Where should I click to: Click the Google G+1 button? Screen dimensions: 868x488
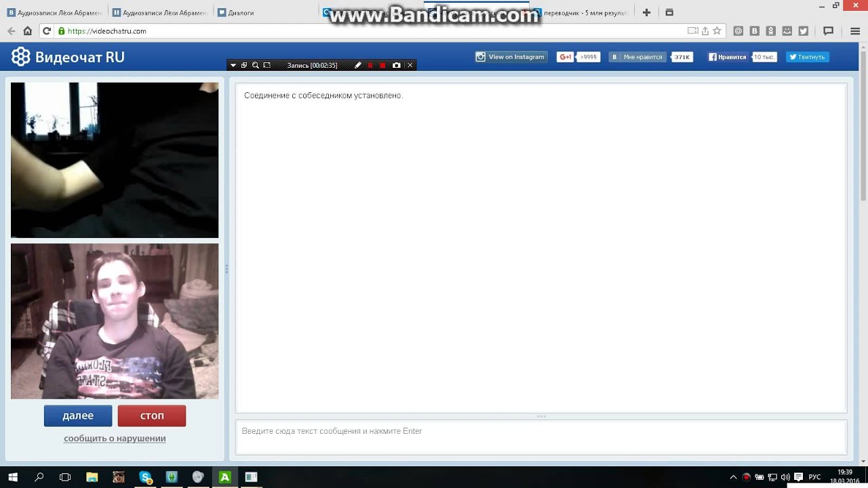566,57
